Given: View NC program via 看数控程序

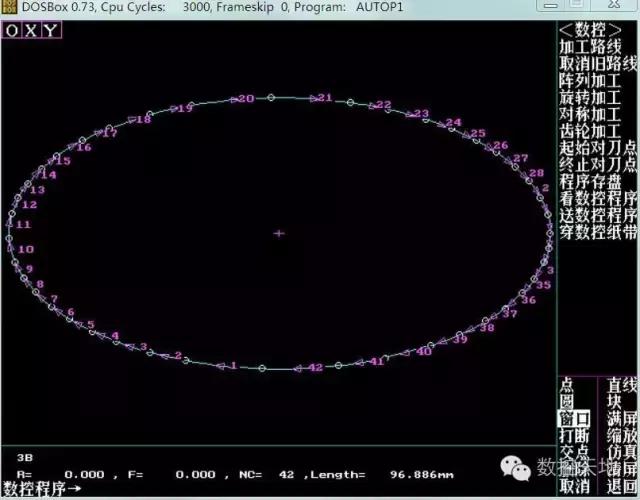Looking at the screenshot, I should click(x=598, y=199).
